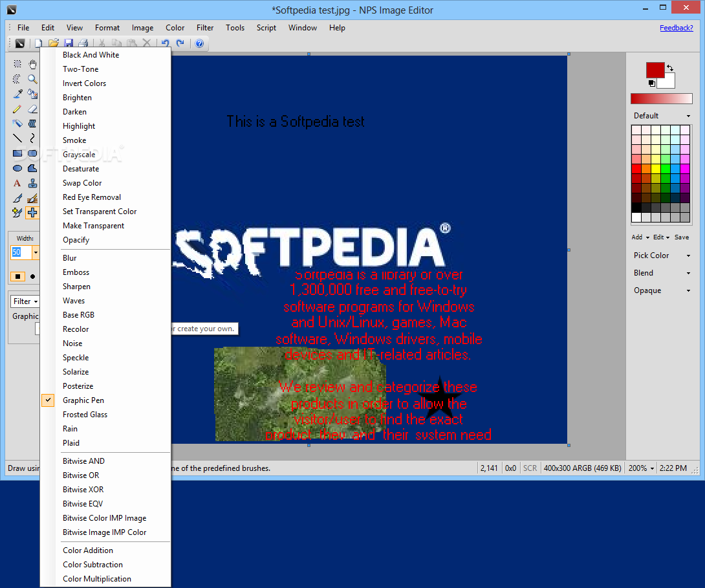
Task: Click the black brush application logo icon
Action: 20,43
